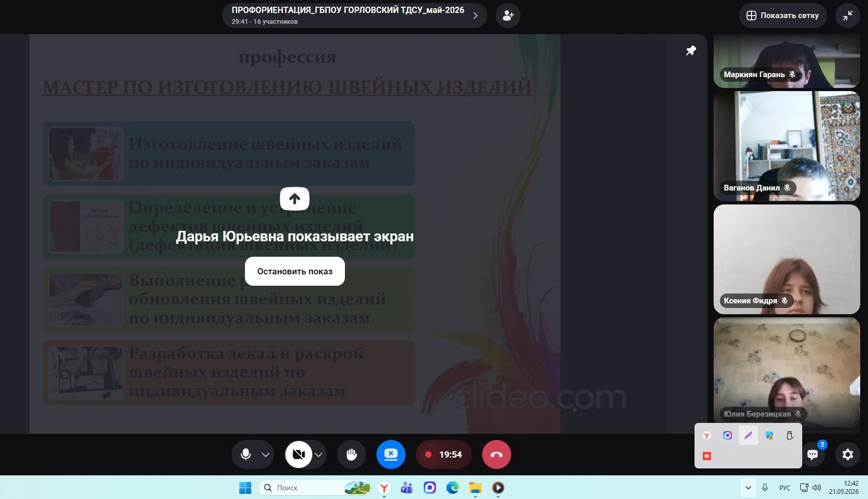Stop the screen share with Остановить показ
This screenshot has width=868, height=499.
(x=295, y=271)
